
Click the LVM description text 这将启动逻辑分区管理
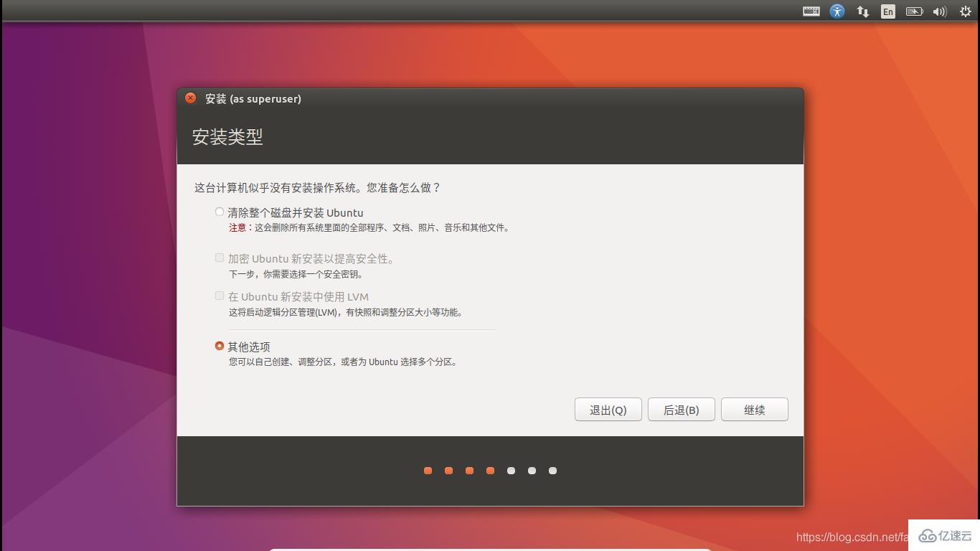(x=346, y=313)
